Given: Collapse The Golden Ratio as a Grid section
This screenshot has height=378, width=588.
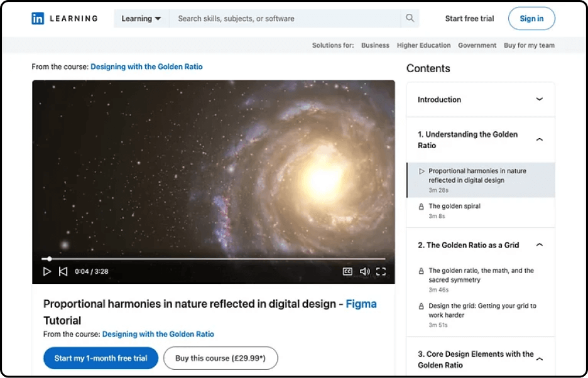Looking at the screenshot, I should 539,245.
